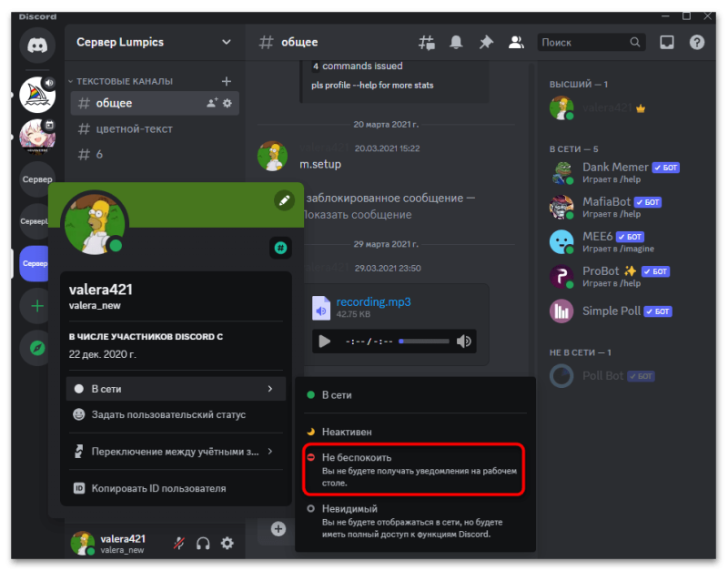728x571 pixels.
Task: Open notification settings bell icon
Action: [x=456, y=43]
